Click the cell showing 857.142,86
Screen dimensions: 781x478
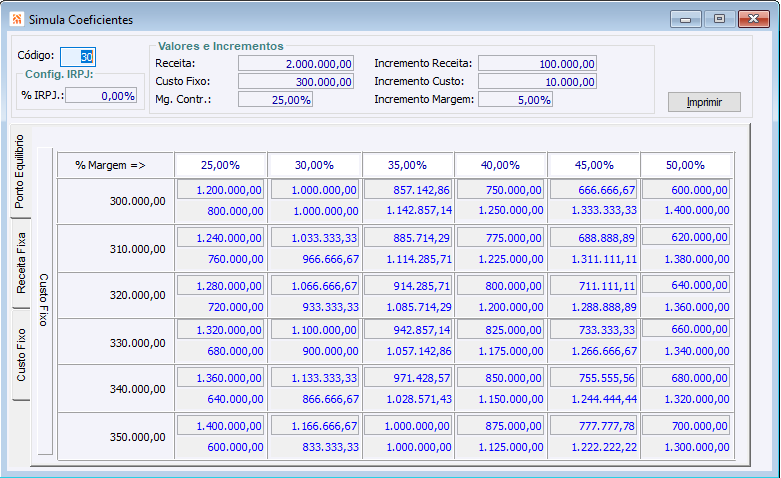click(x=408, y=190)
